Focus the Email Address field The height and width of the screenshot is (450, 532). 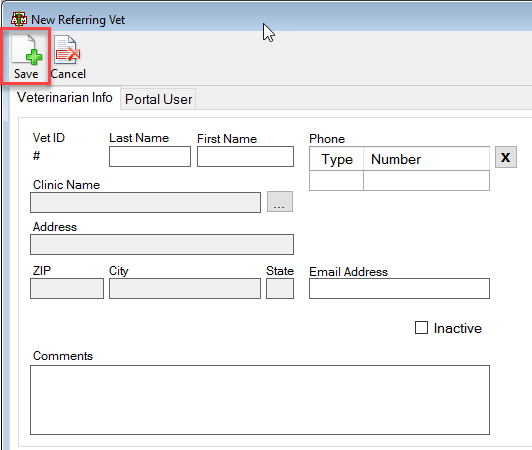399,288
